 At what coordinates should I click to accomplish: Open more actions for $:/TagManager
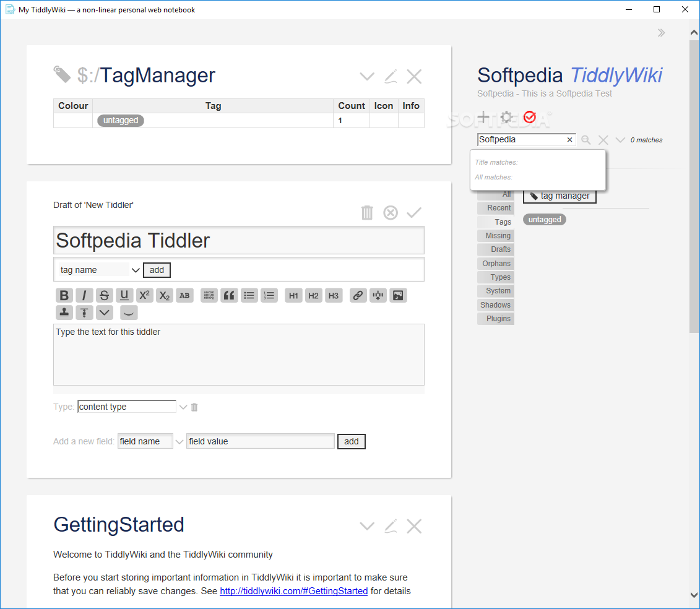coord(367,76)
